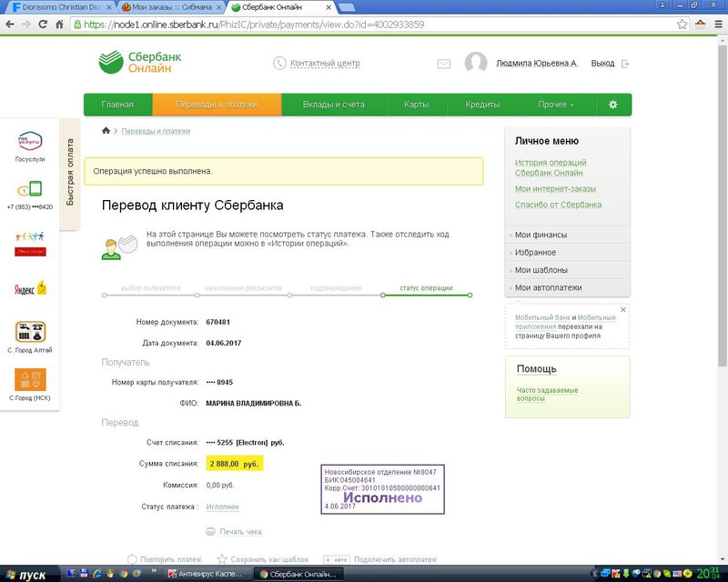Select the highlighted amount 2 888,00 руб.
Image resolution: width=728 pixels, height=582 pixels.
pyautogui.click(x=235, y=464)
